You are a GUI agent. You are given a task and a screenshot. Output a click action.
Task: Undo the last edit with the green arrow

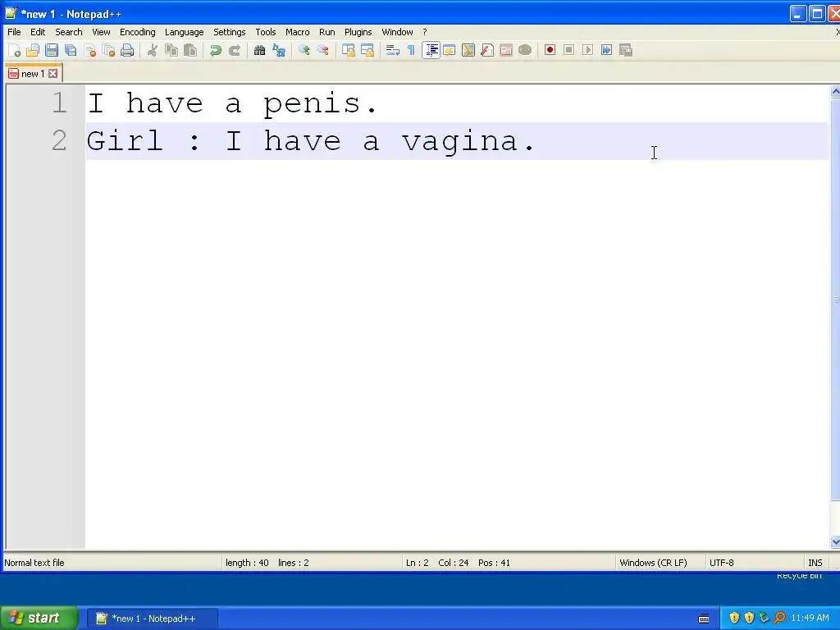[216, 50]
